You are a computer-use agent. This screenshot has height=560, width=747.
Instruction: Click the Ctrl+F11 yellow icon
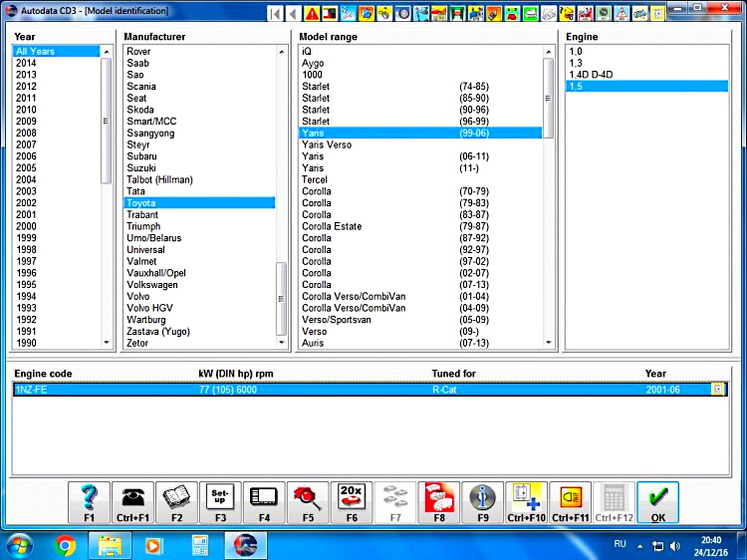(570, 499)
